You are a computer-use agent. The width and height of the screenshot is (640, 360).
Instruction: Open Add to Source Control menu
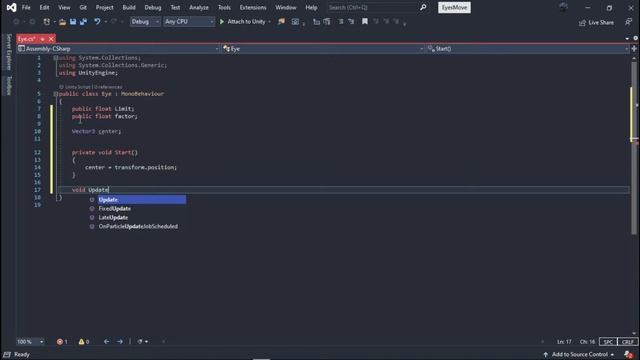[x=579, y=354]
